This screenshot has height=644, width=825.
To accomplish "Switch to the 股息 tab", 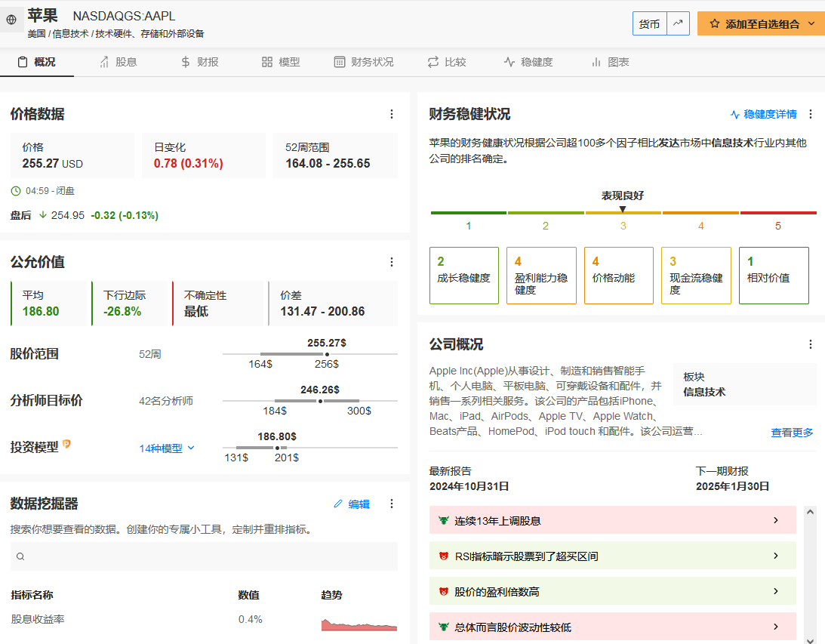I will 118,62.
